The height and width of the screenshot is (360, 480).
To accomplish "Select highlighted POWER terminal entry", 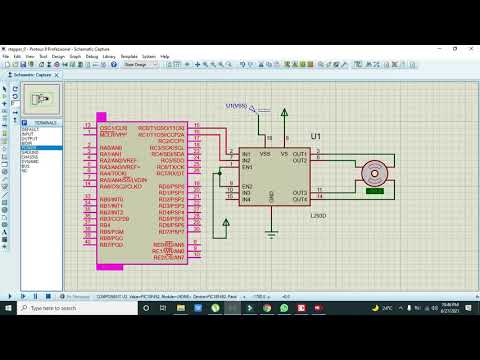I will pos(41,148).
